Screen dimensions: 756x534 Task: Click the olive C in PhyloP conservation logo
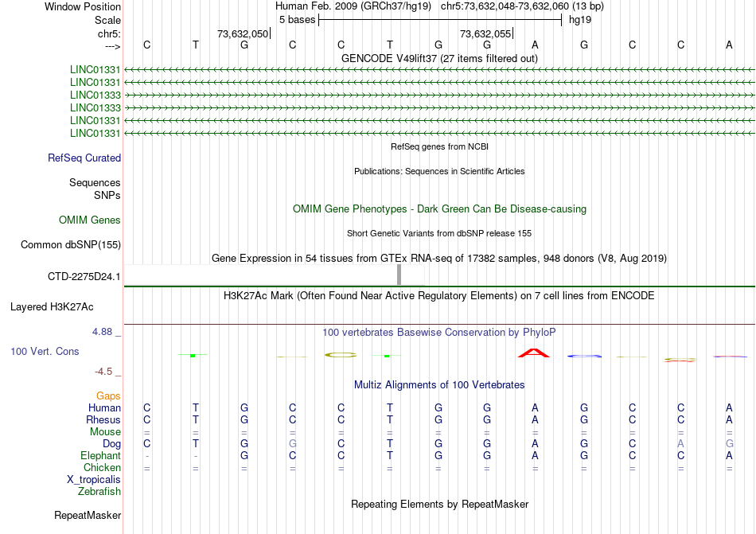coord(341,355)
